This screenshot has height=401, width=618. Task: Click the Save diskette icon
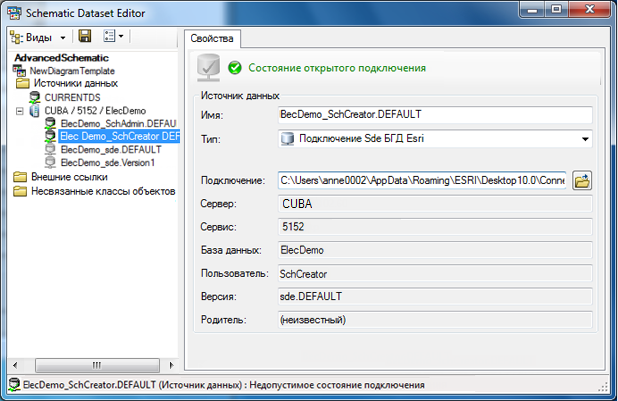pos(85,36)
